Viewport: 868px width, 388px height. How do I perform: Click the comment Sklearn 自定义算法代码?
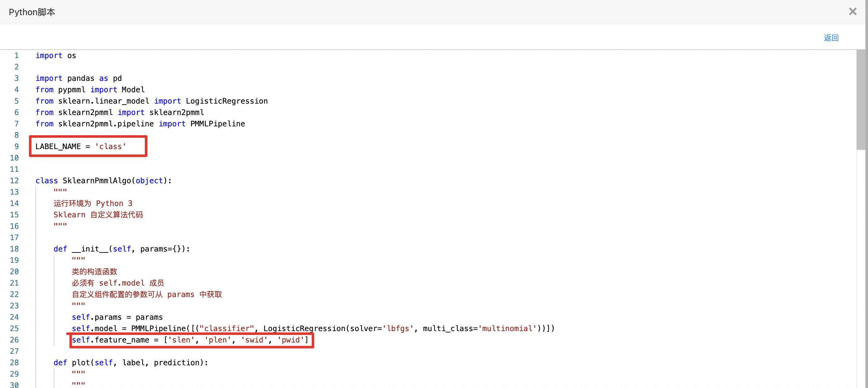click(98, 215)
